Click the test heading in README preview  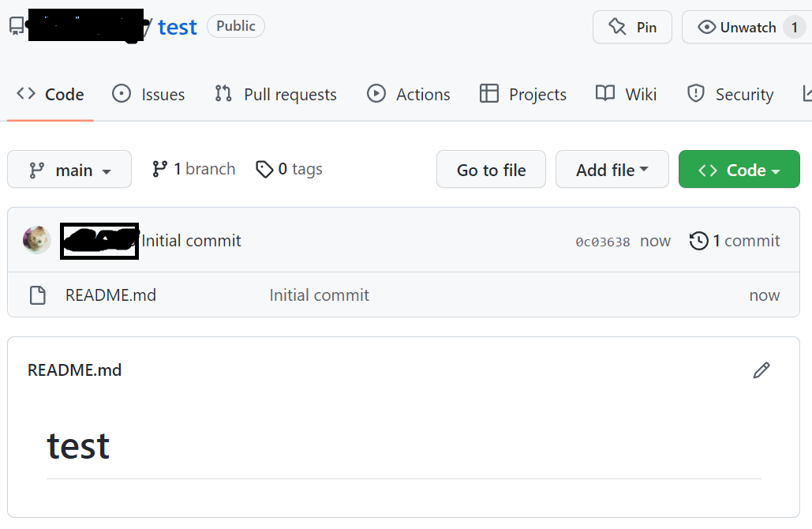(78, 445)
